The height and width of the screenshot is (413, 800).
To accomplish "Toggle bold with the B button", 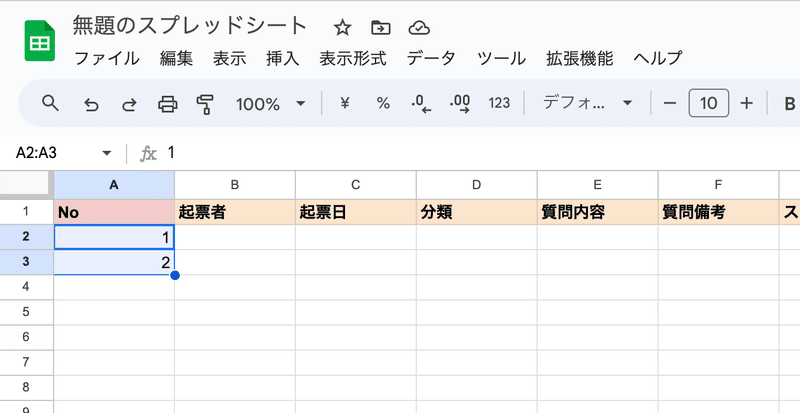I will (x=789, y=104).
